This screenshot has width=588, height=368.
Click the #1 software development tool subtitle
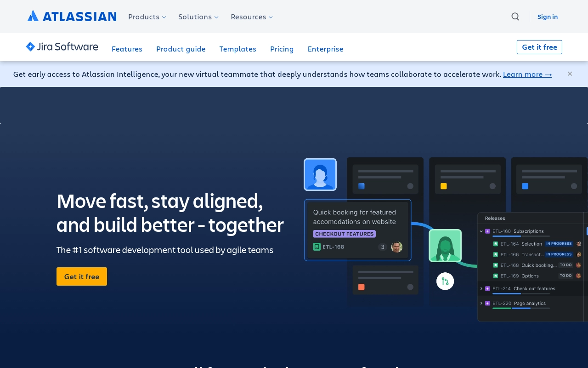165,250
